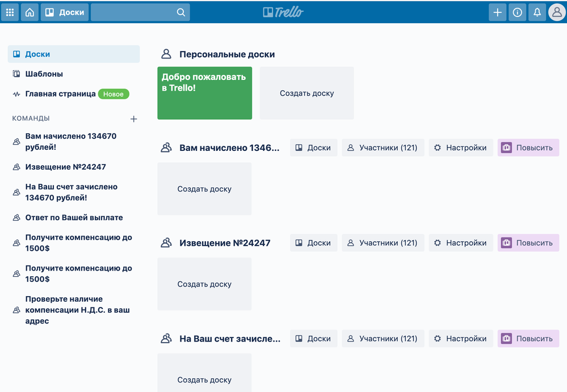The width and height of the screenshot is (567, 392).
Task: Open notifications bell icon
Action: coord(537,12)
